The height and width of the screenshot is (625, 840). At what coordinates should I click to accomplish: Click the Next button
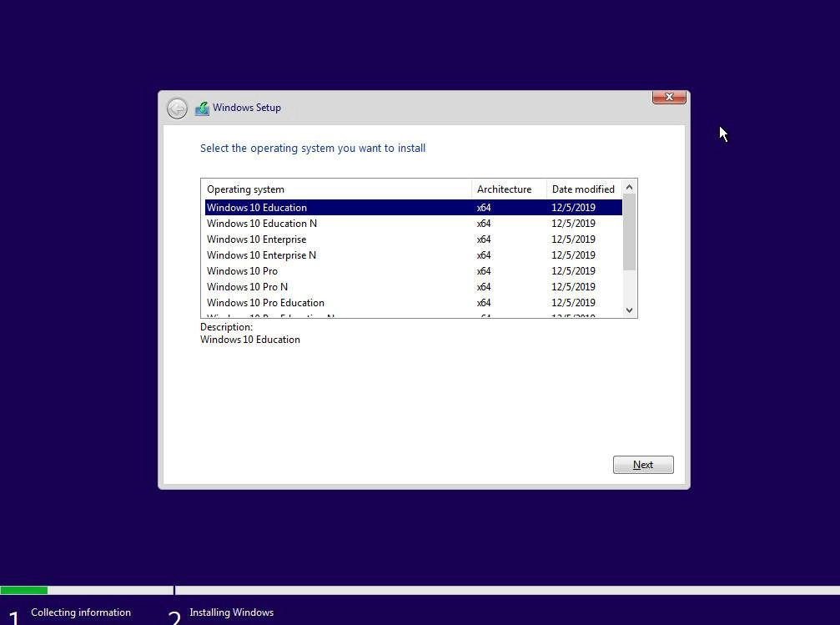pyautogui.click(x=643, y=465)
